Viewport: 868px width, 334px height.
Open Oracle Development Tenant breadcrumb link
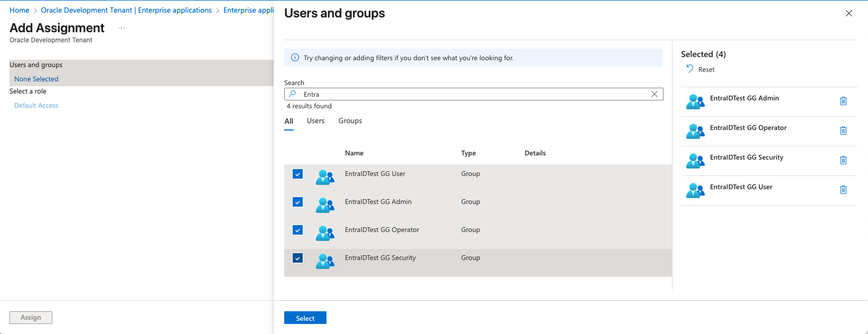click(126, 10)
